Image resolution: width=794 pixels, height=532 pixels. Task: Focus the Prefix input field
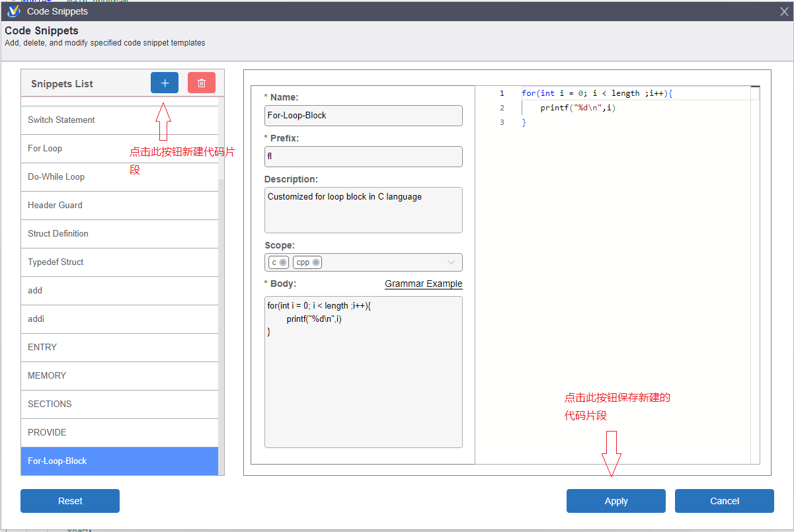(x=364, y=157)
